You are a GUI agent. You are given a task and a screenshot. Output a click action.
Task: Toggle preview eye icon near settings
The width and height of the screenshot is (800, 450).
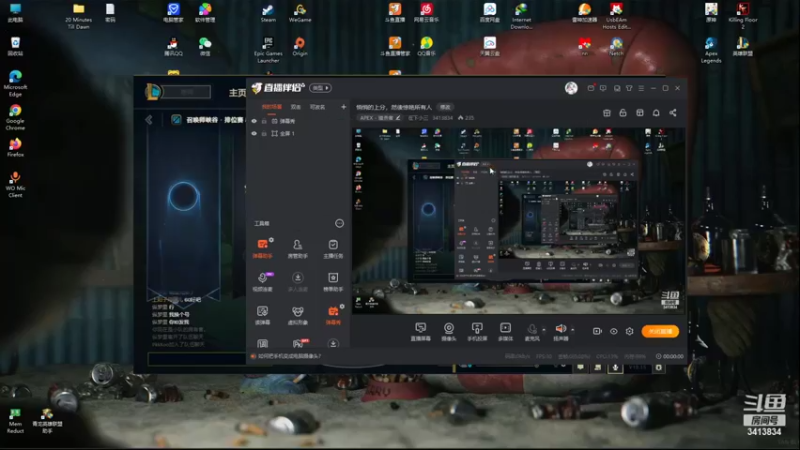click(613, 331)
